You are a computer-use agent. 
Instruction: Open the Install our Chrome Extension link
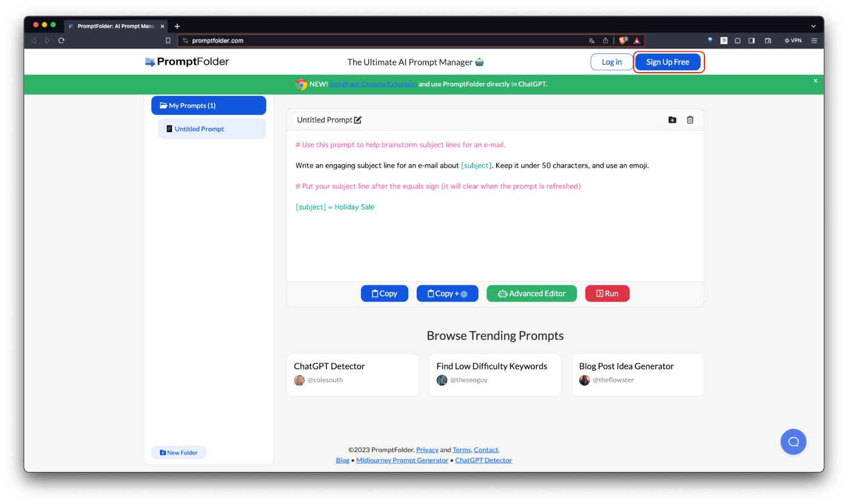click(374, 84)
